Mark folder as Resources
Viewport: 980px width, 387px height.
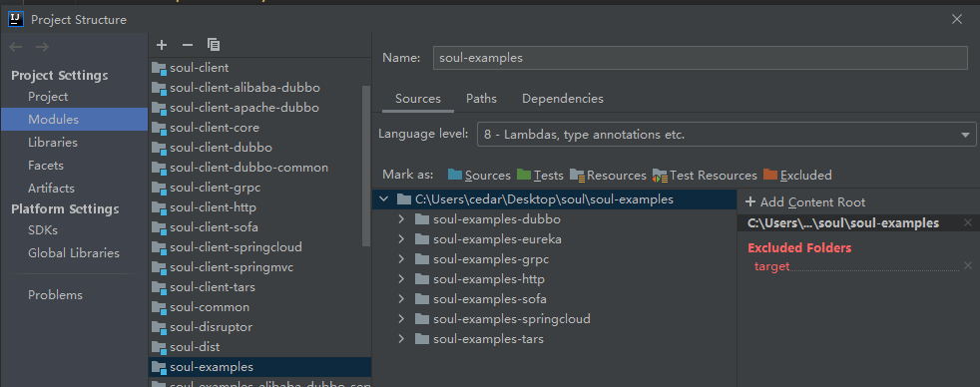pos(608,176)
